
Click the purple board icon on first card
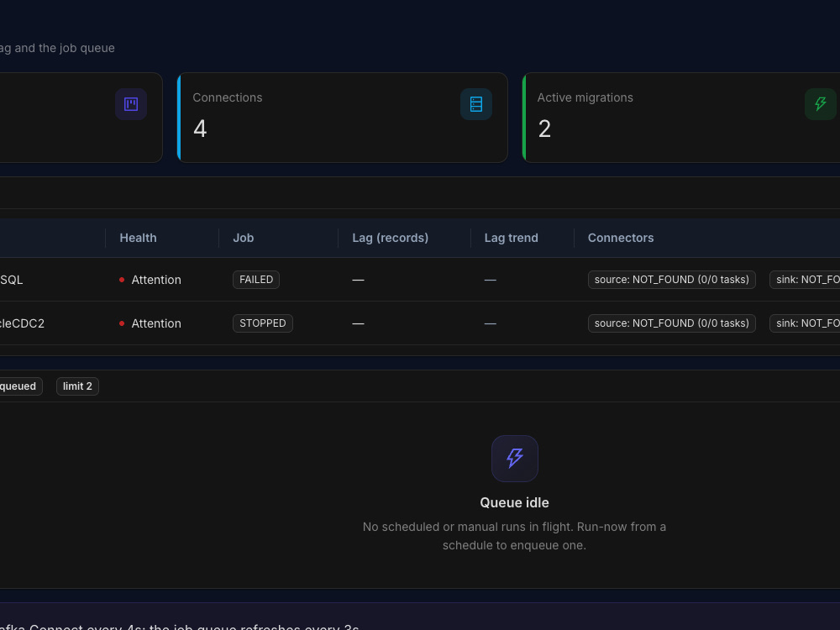(131, 104)
